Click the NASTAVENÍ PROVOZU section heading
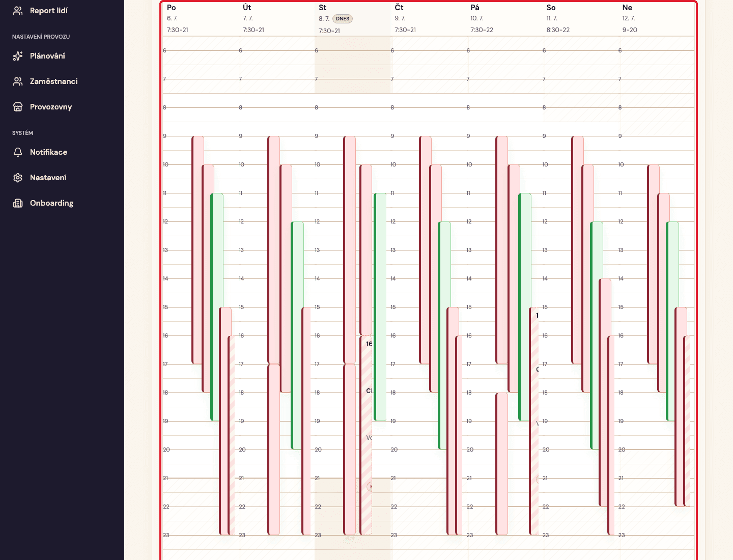The width and height of the screenshot is (733, 560). coord(41,37)
